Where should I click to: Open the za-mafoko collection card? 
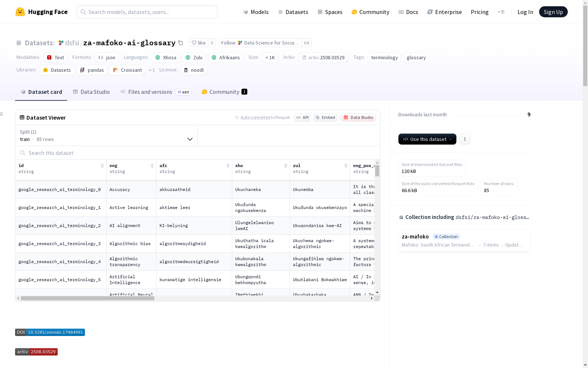point(464,240)
